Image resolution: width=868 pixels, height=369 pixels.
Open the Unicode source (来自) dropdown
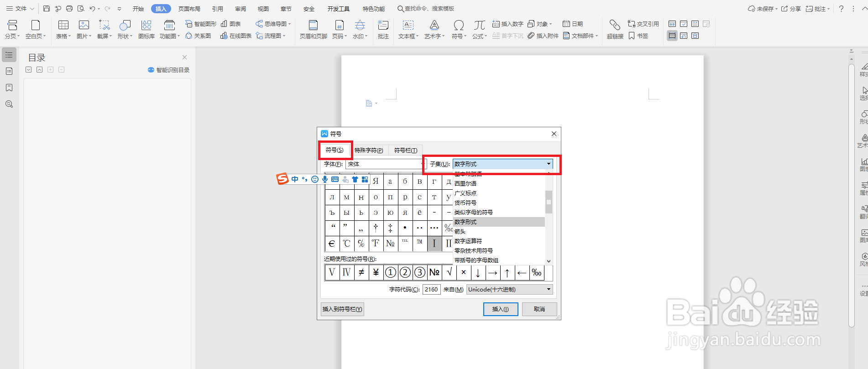click(x=509, y=289)
